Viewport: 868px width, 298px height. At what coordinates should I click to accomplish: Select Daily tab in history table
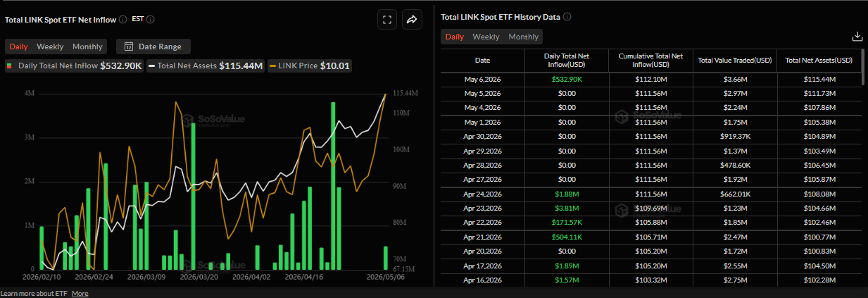[455, 37]
